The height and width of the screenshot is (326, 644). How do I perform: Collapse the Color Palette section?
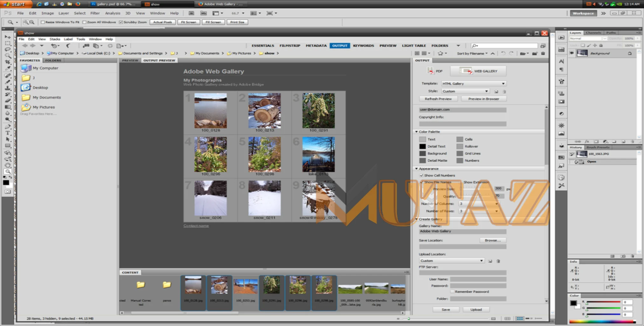point(416,131)
